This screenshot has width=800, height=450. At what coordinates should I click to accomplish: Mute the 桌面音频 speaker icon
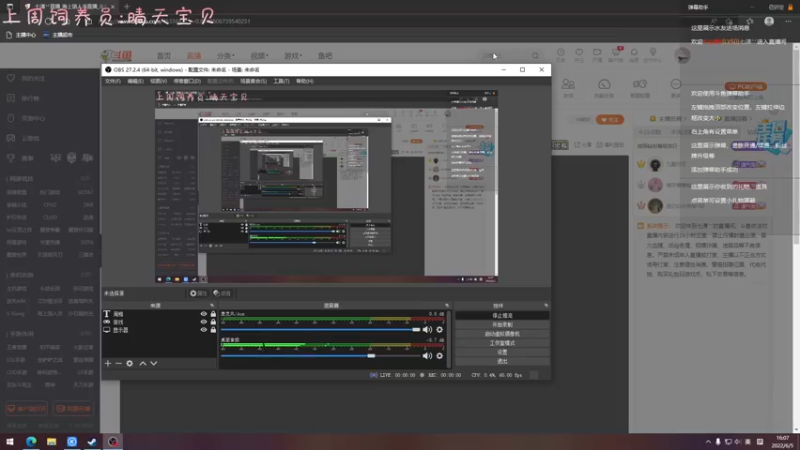(427, 356)
